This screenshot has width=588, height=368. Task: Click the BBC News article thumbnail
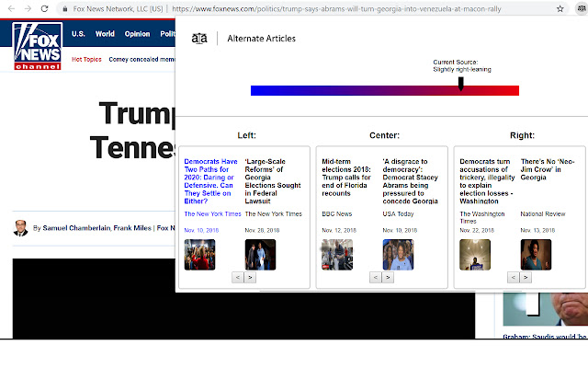point(337,255)
